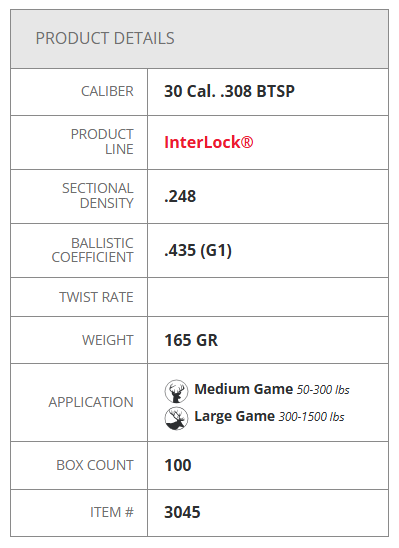Click the Large Game elk icon

click(176, 418)
